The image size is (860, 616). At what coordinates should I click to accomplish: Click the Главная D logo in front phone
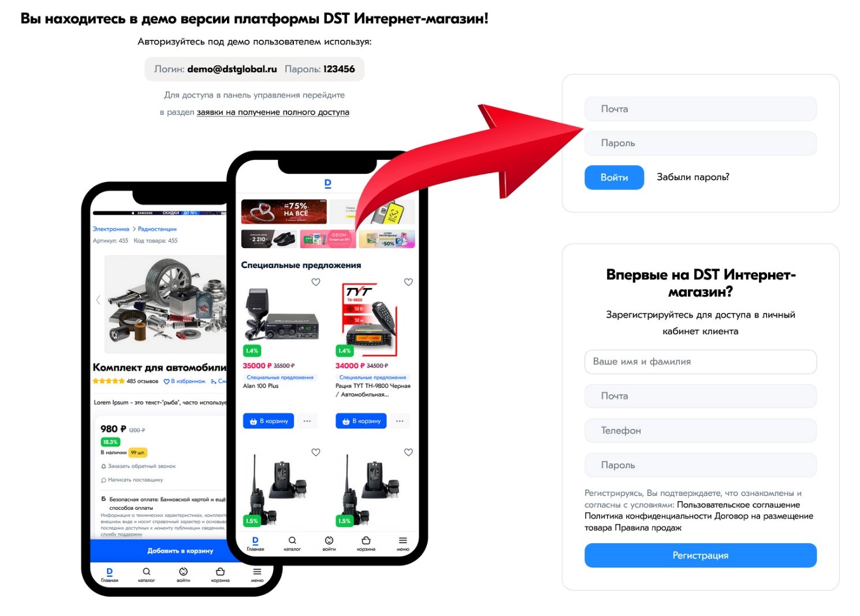255,540
